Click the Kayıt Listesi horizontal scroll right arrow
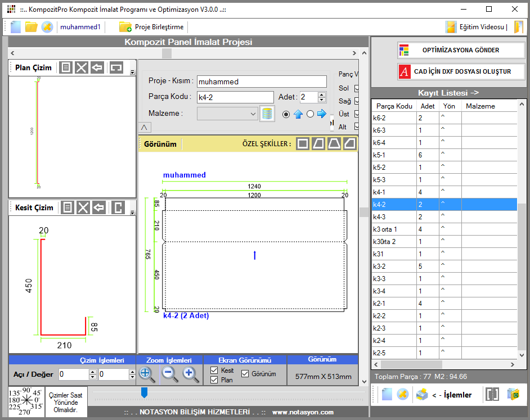This screenshot has height=420, width=530. pyautogui.click(x=513, y=364)
